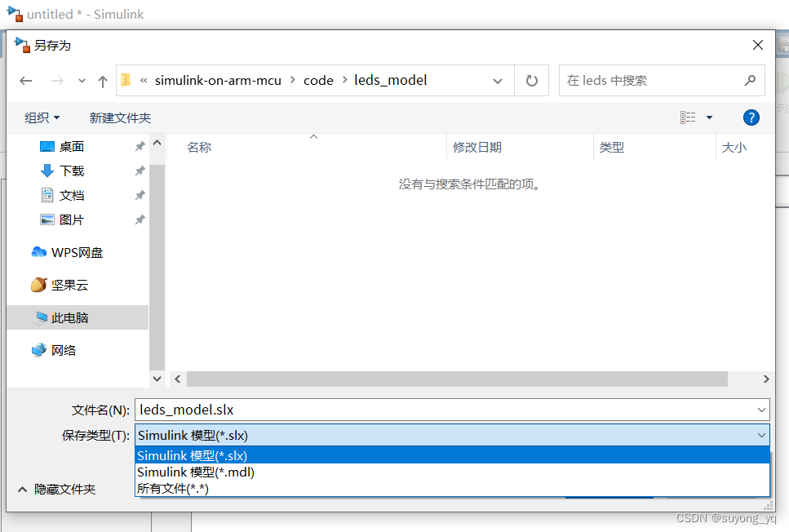Click file list horizontal scroll left arrow
This screenshot has width=789, height=532.
pyautogui.click(x=178, y=379)
